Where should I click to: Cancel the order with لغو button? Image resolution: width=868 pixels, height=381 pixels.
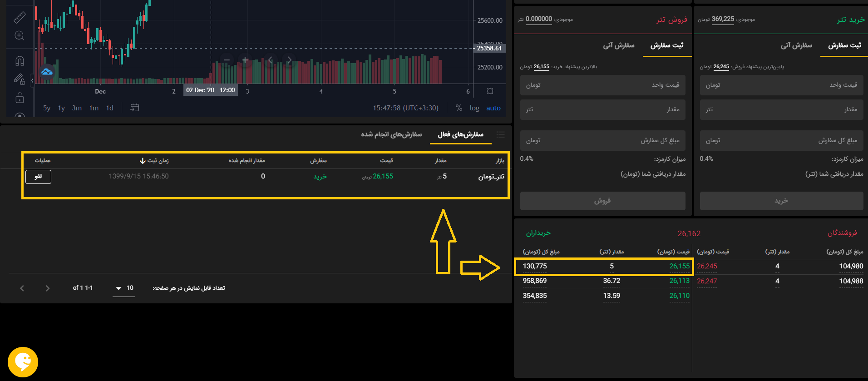38,177
